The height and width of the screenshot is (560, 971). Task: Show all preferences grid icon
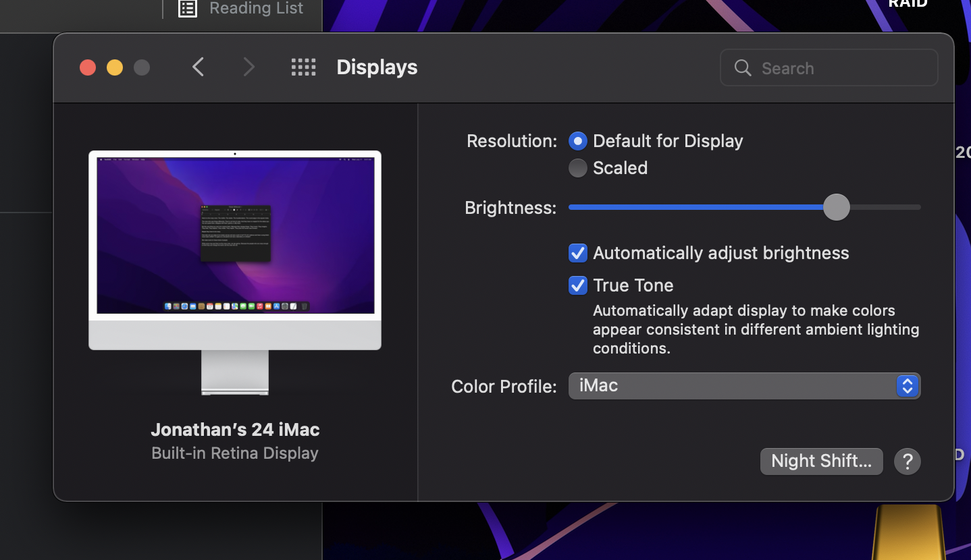(303, 67)
